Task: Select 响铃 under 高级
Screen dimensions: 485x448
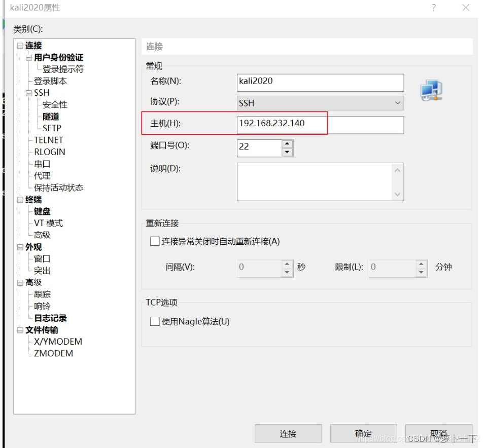Action: coord(42,306)
